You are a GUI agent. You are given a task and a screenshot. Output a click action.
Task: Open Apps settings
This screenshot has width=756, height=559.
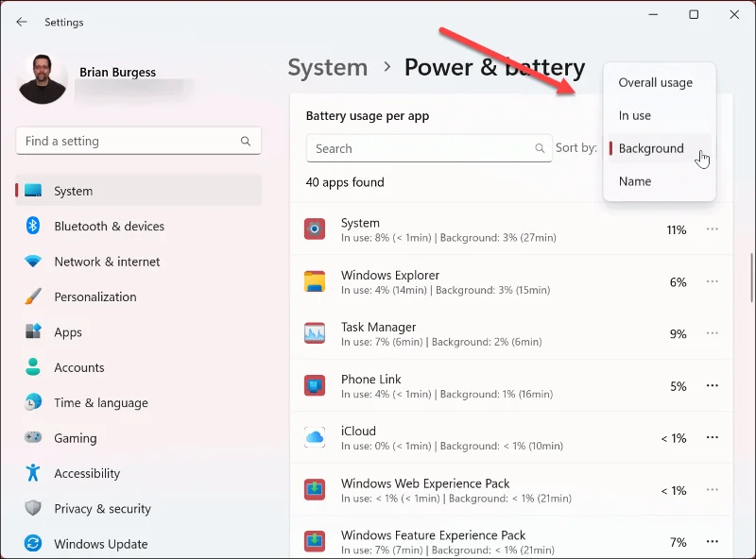click(139, 332)
